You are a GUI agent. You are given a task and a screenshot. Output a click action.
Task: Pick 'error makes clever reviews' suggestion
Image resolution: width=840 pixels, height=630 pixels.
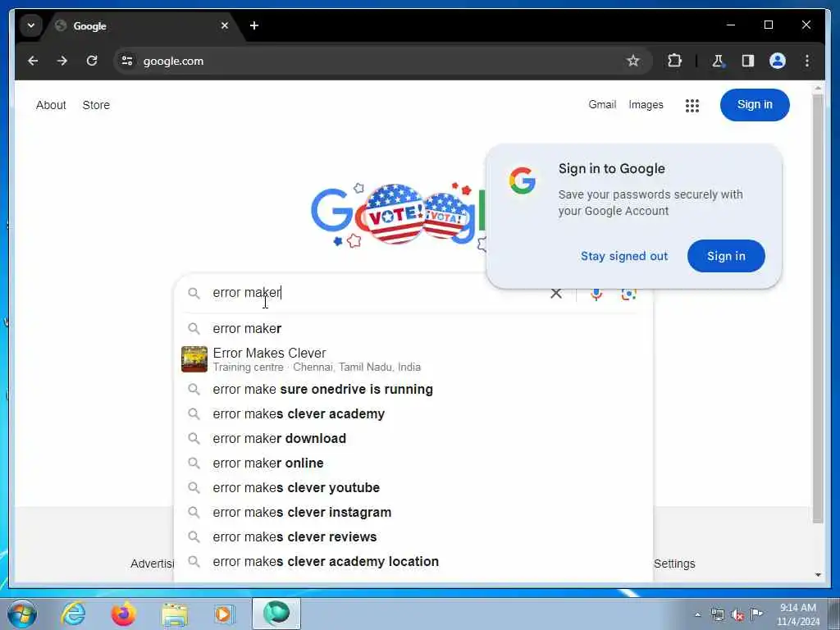[413, 537]
